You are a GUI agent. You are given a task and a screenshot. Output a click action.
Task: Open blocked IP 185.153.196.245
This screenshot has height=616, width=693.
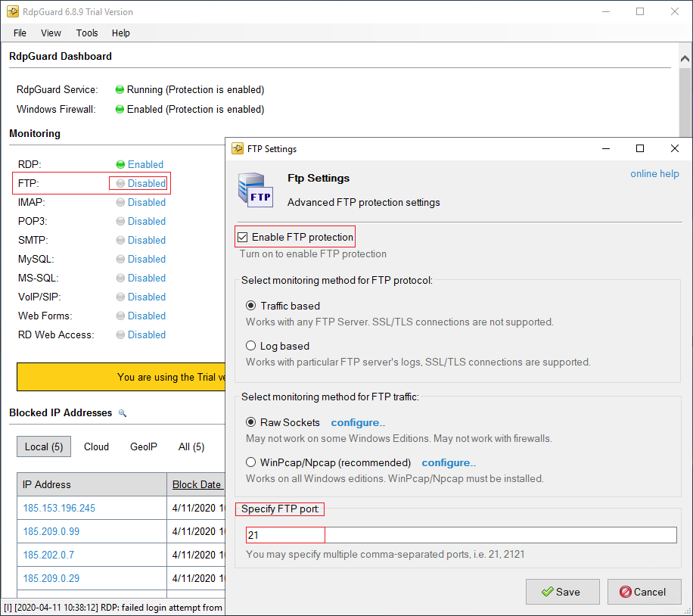coord(59,508)
